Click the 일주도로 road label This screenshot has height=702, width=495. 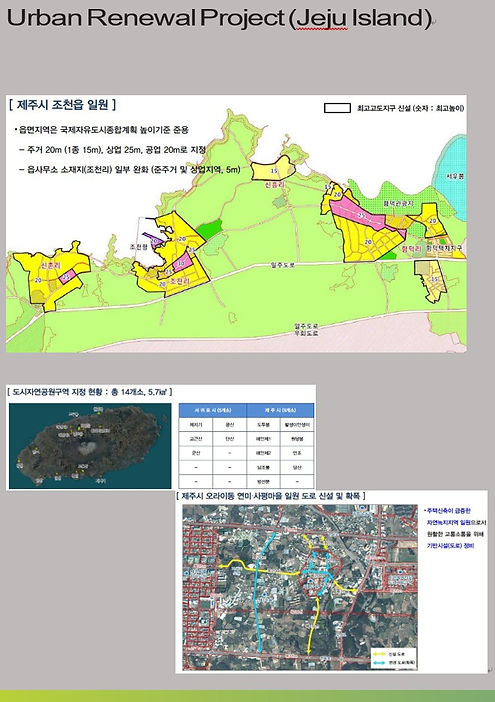click(283, 265)
